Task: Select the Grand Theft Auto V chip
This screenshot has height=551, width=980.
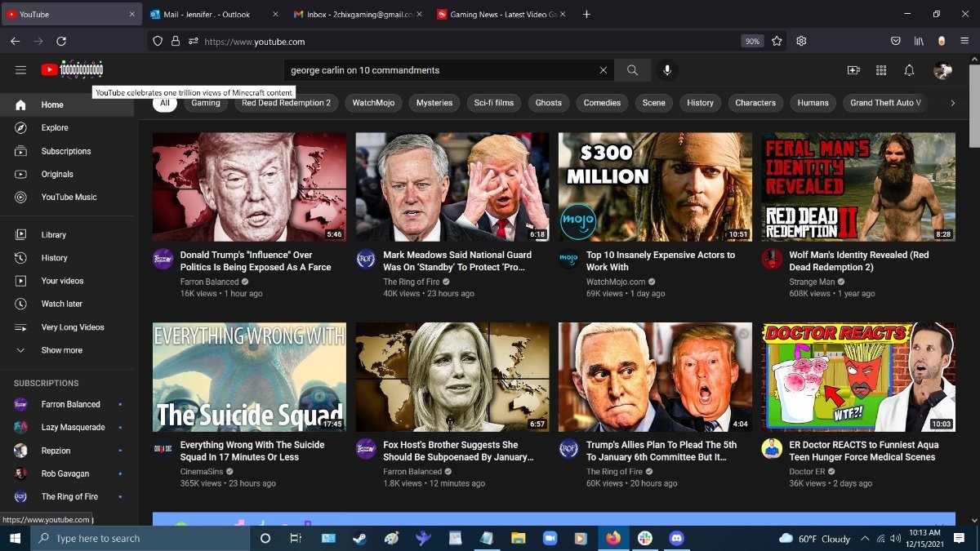Action: 886,103
